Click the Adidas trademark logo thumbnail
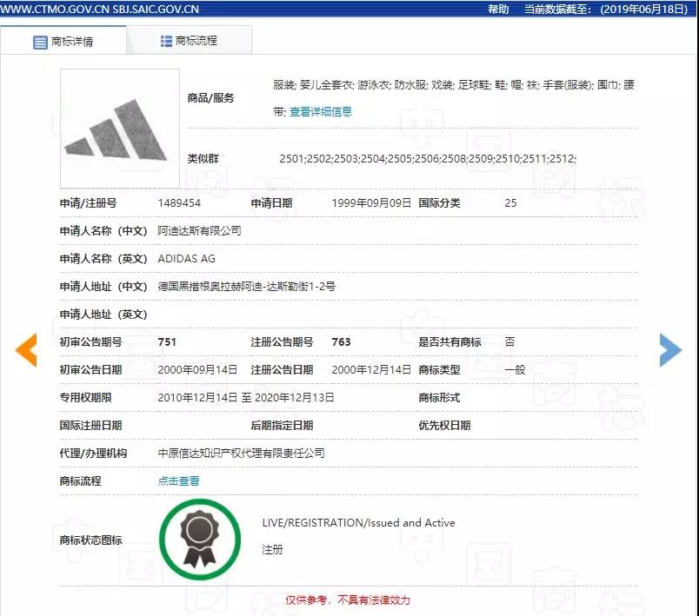The image size is (699, 616). coord(119,127)
